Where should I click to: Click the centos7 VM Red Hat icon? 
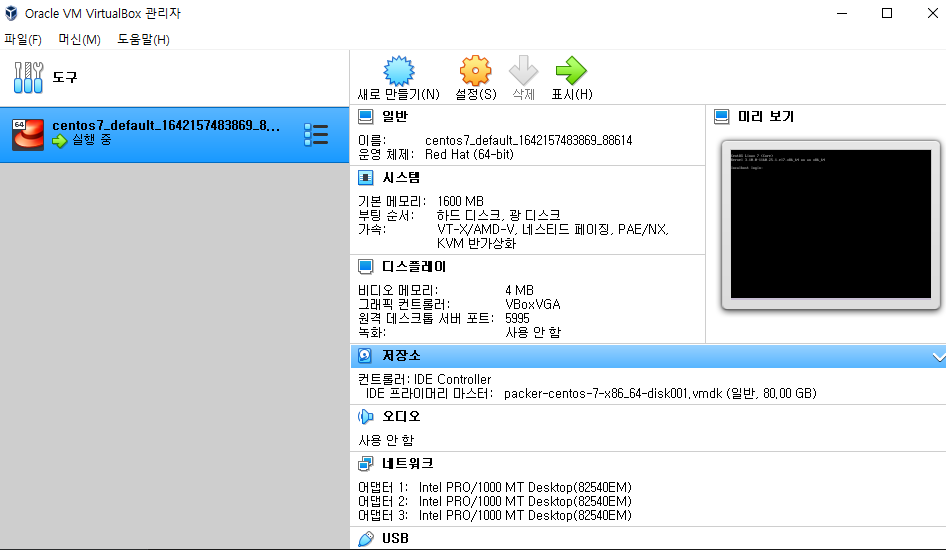coord(28,134)
